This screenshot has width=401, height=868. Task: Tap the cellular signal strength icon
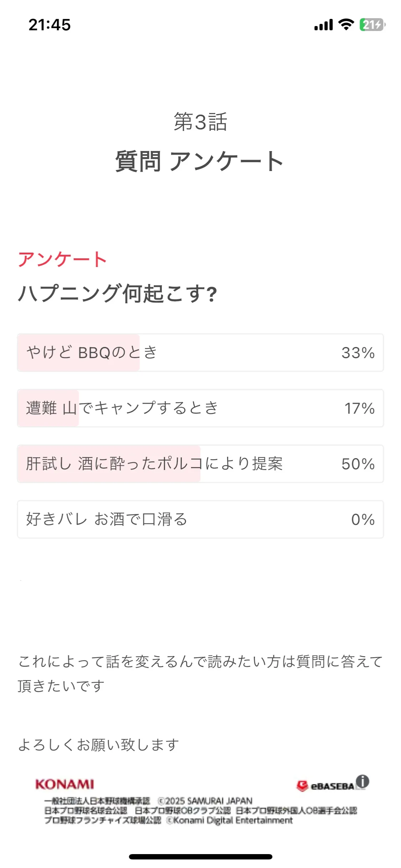(x=323, y=25)
